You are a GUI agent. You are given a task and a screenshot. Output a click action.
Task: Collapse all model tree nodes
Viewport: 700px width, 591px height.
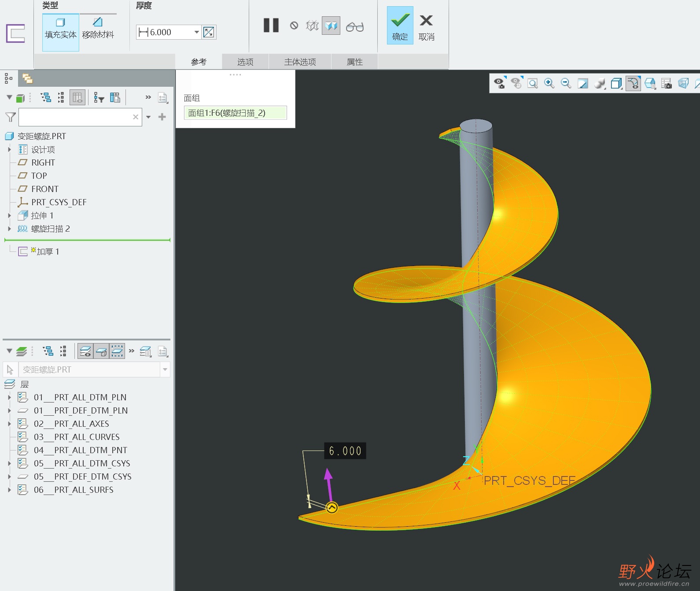(x=61, y=97)
